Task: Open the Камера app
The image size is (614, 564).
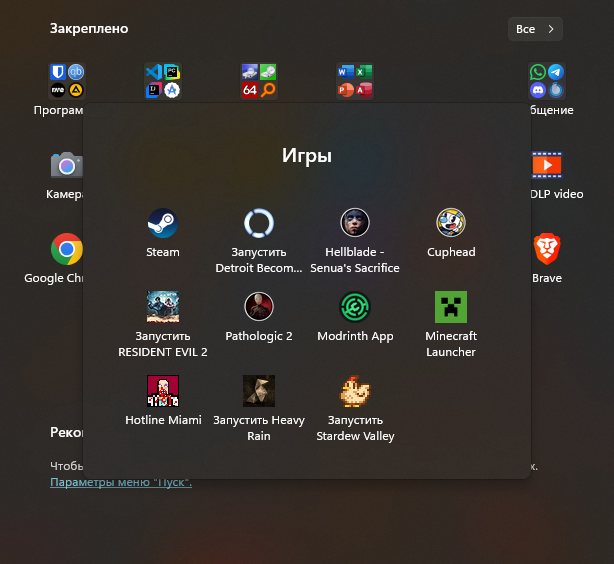Action: pyautogui.click(x=67, y=165)
